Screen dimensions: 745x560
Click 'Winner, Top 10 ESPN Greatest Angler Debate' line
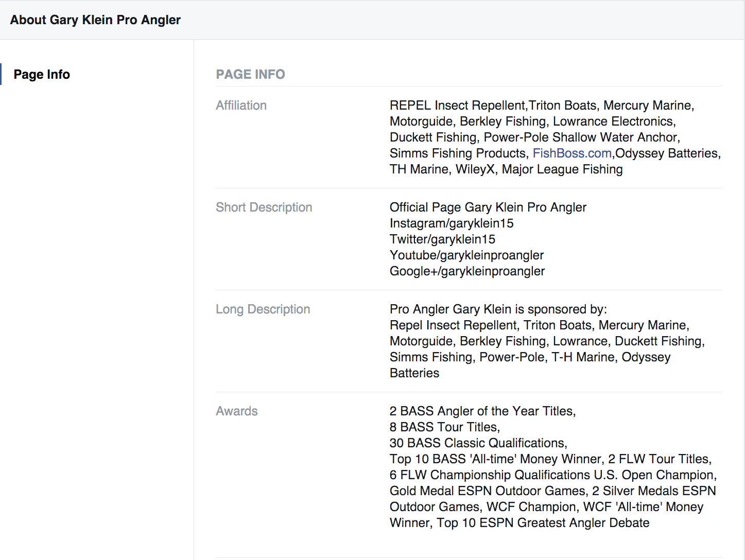point(519,523)
